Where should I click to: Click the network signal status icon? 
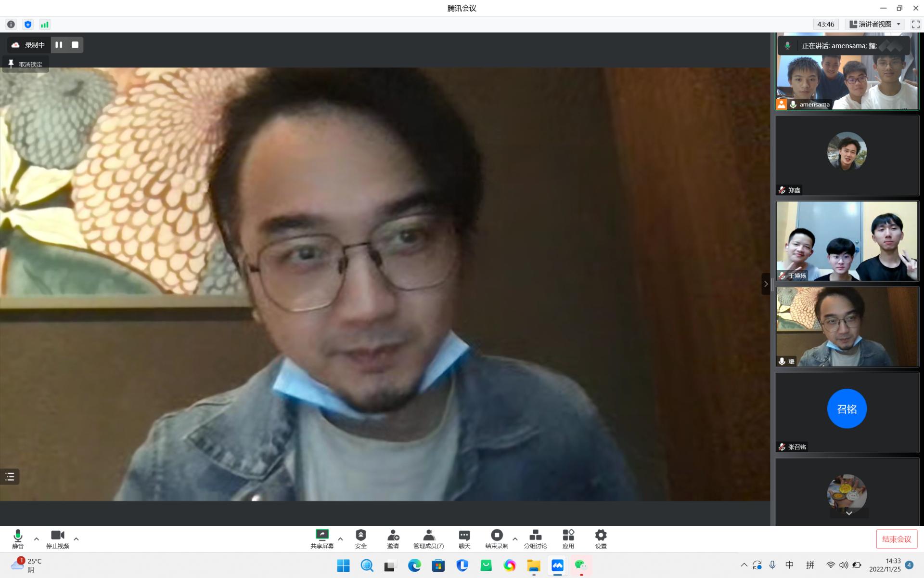click(45, 25)
